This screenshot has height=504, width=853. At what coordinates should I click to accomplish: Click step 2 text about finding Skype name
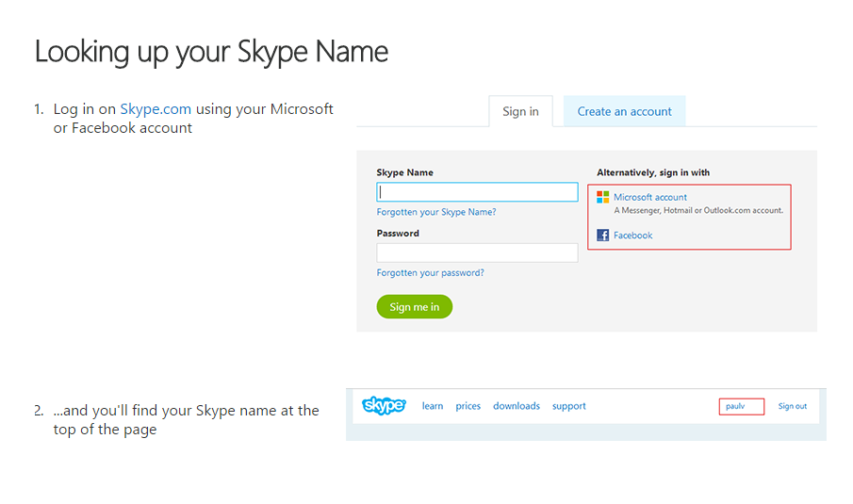[186, 420]
